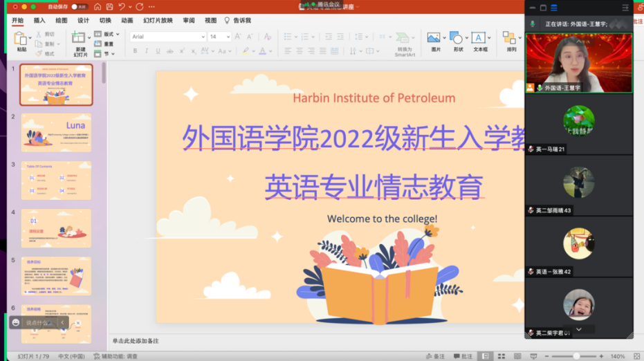Screen dimensions: 644x361
Task: Click the New Slide icon
Action: coord(79,39)
